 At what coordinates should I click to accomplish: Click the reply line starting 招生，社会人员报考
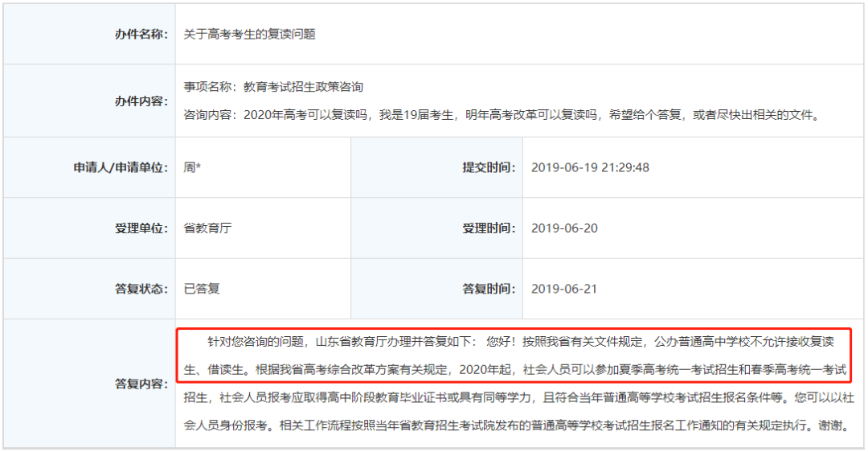(x=518, y=398)
